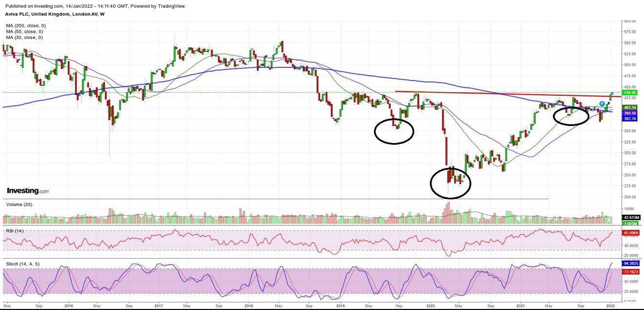Viewport: 644px width, 310px height.
Task: Click the 2017 label on time axis
Action: tap(158, 306)
